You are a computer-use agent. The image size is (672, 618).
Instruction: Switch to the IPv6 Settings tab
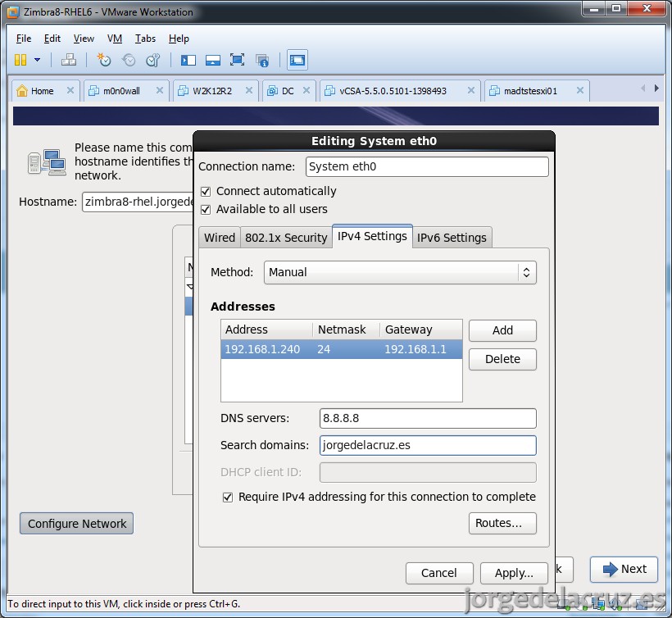pyautogui.click(x=452, y=238)
